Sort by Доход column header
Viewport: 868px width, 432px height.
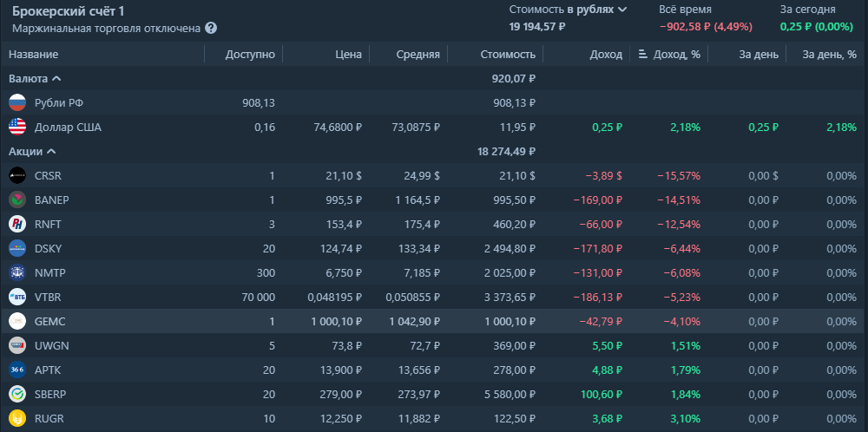606,54
